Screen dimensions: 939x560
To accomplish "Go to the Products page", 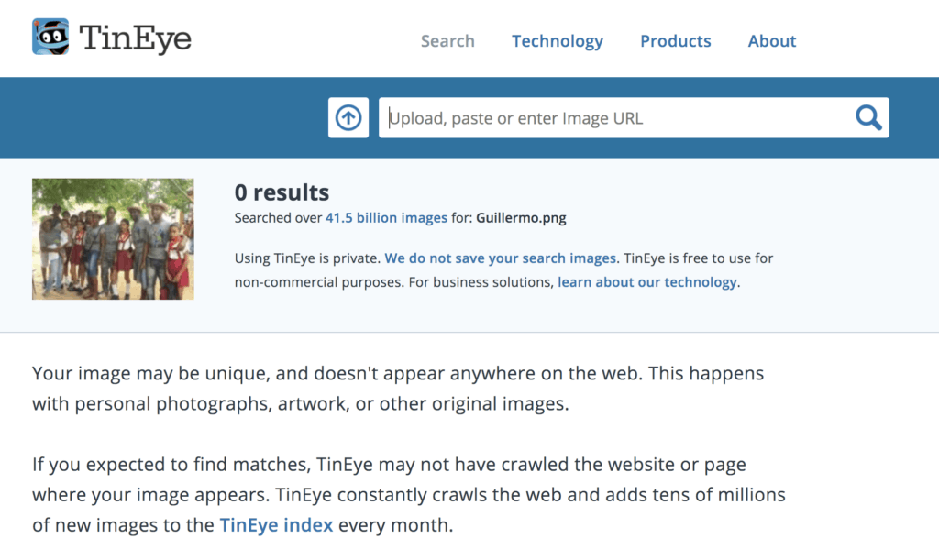I will tap(675, 41).
